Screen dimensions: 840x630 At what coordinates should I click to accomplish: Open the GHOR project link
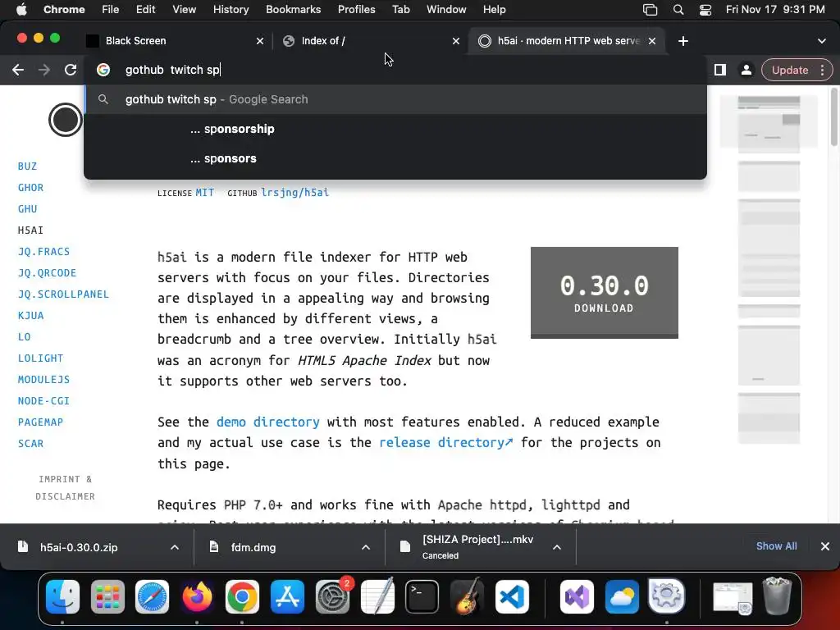pyautogui.click(x=30, y=188)
